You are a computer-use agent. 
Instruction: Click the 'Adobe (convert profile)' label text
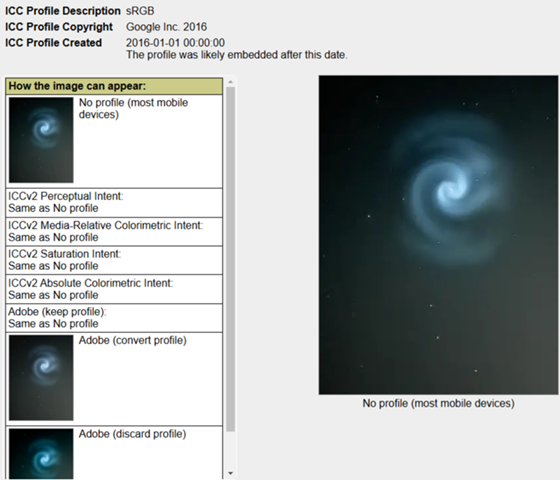[132, 340]
